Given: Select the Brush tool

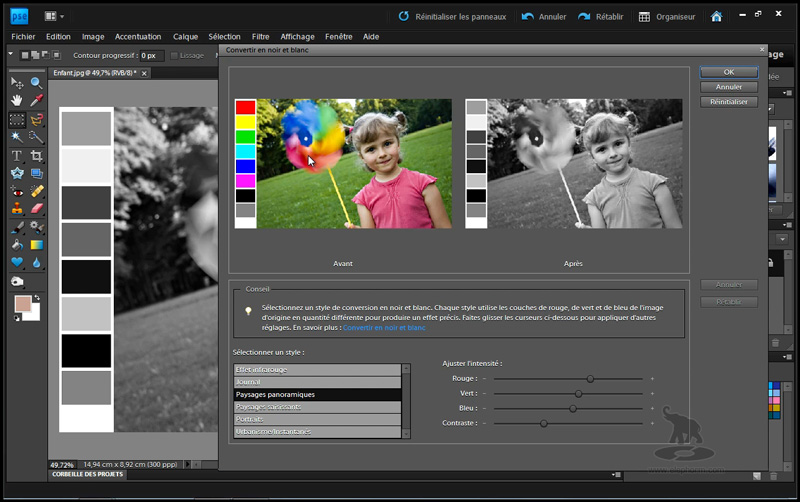Looking at the screenshot, I should [x=17, y=227].
